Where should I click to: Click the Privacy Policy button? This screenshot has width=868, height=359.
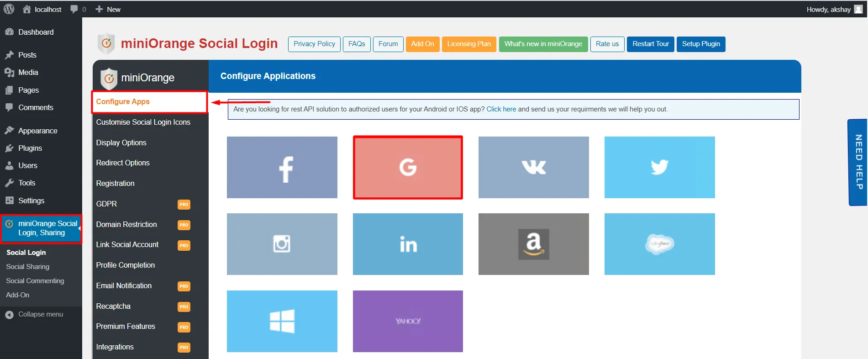tap(314, 44)
